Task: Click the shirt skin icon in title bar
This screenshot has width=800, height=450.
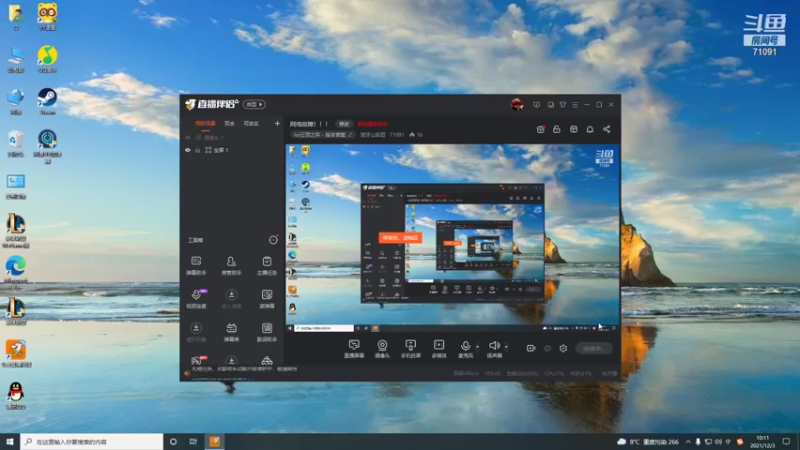Action: 563,105
